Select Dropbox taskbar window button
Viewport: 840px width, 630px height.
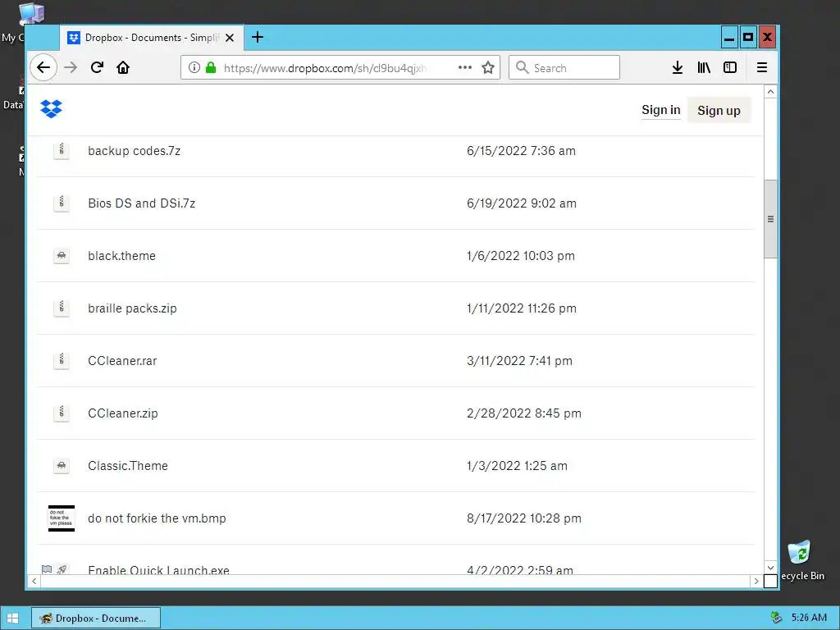tap(95, 619)
